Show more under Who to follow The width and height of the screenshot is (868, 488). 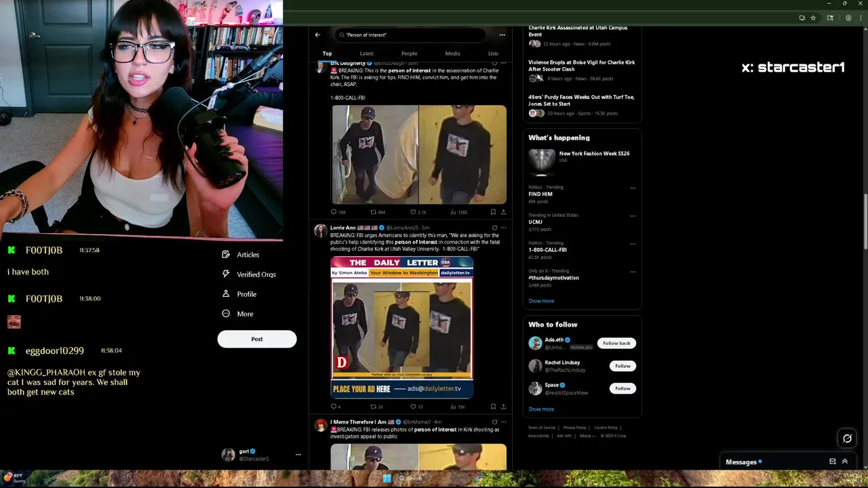541,409
